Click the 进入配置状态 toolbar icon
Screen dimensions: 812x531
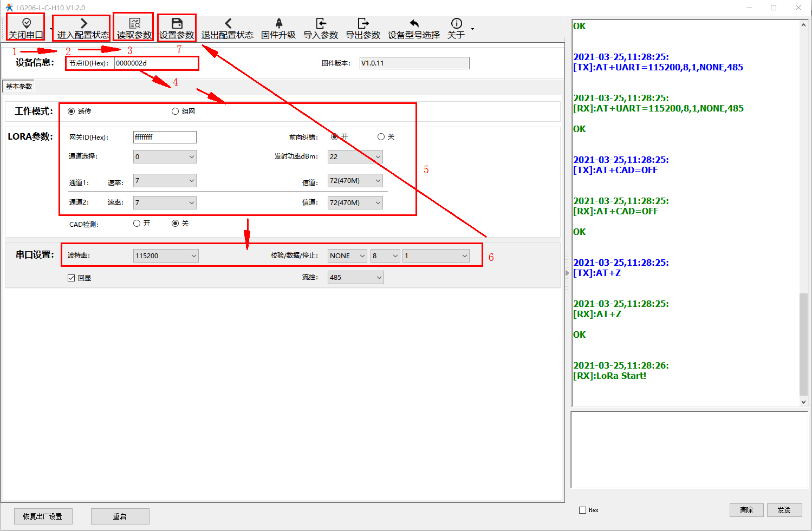83,23
